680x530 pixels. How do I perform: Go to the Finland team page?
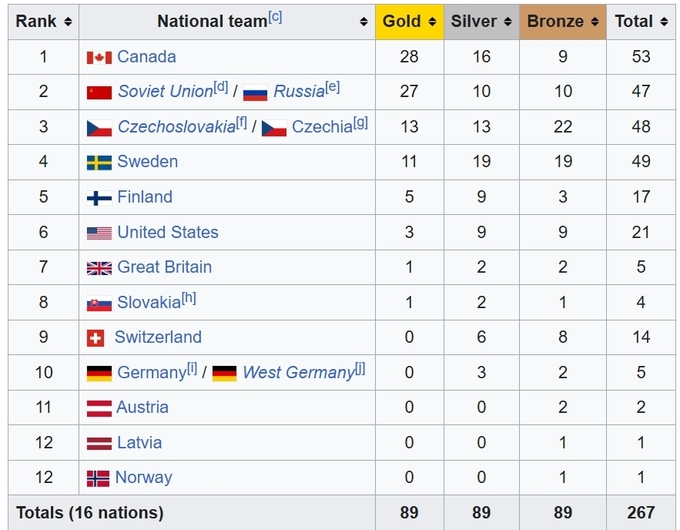click(145, 197)
